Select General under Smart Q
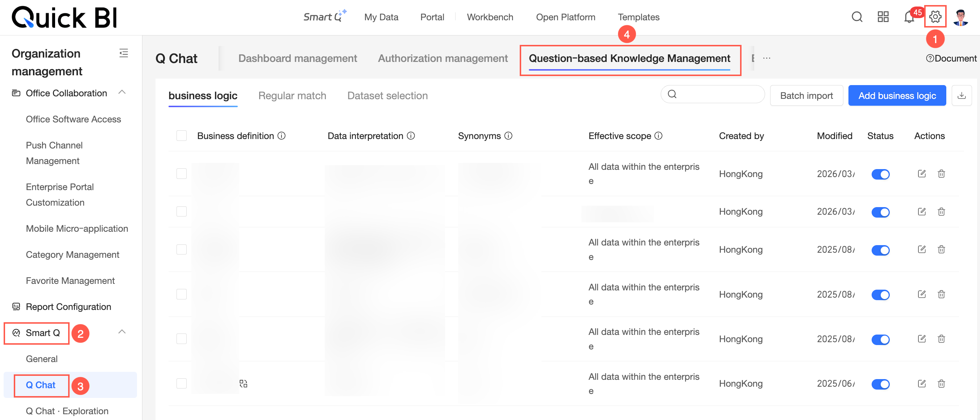The width and height of the screenshot is (980, 420). click(42, 359)
